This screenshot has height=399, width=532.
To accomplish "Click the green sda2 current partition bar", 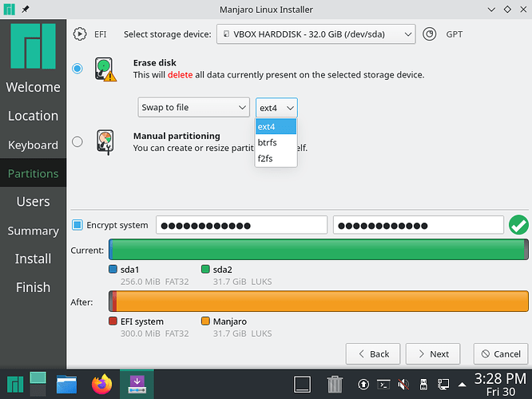I will [x=319, y=250].
